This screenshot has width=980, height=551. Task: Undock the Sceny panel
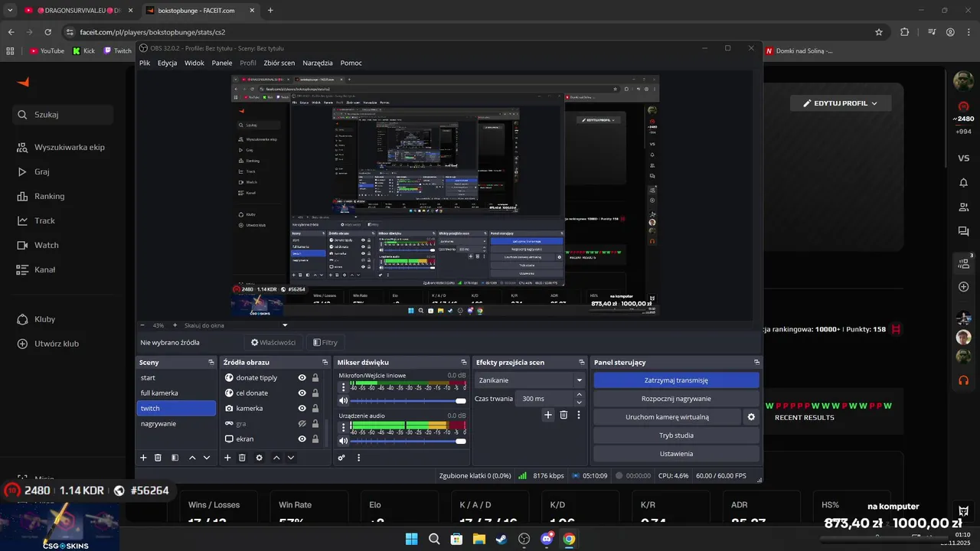211,363
